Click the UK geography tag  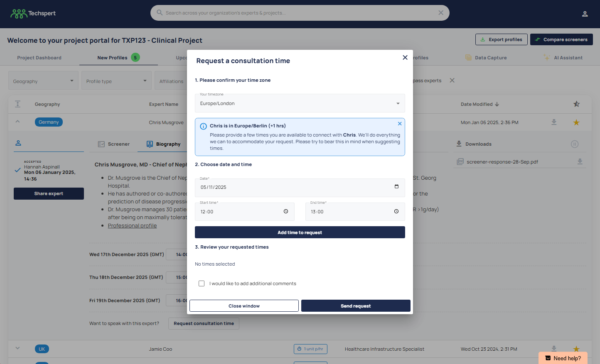[x=42, y=349]
